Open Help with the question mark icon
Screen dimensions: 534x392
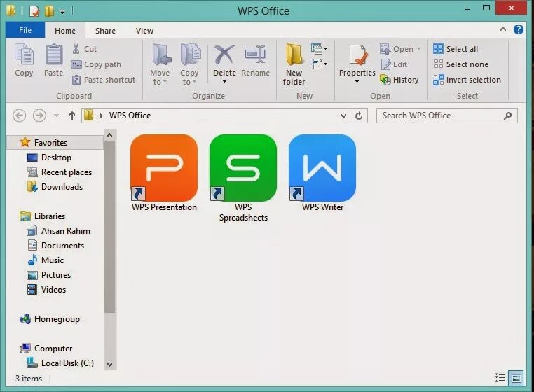pos(519,29)
